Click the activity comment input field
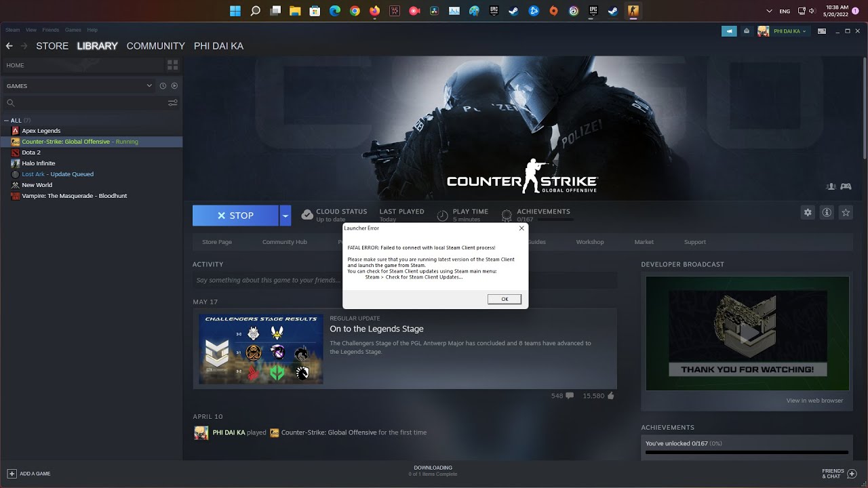868x488 pixels. tap(405, 280)
